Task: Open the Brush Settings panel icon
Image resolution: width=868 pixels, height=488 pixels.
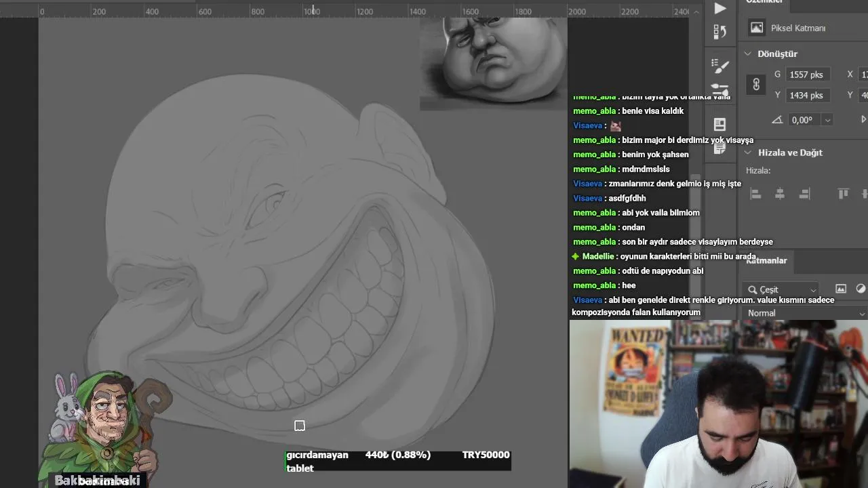Action: coord(720,66)
